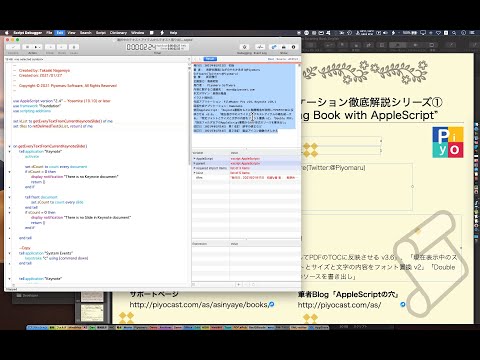The height and width of the screenshot is (360, 480).
Task: Click the back arrow in result pane
Action: [x=195, y=59]
